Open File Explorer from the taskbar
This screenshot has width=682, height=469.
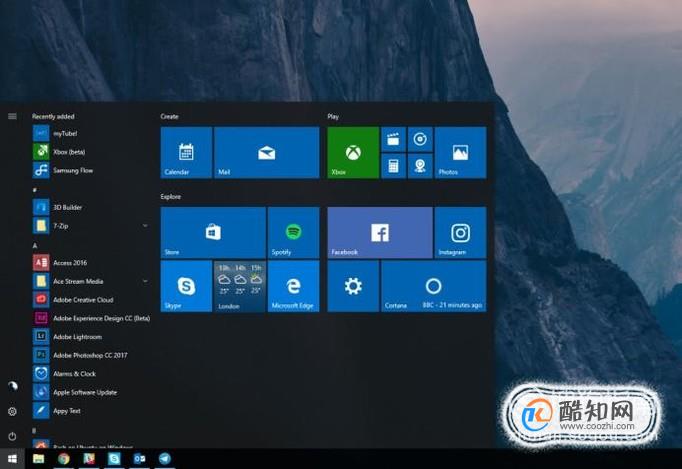pyautogui.click(x=39, y=459)
